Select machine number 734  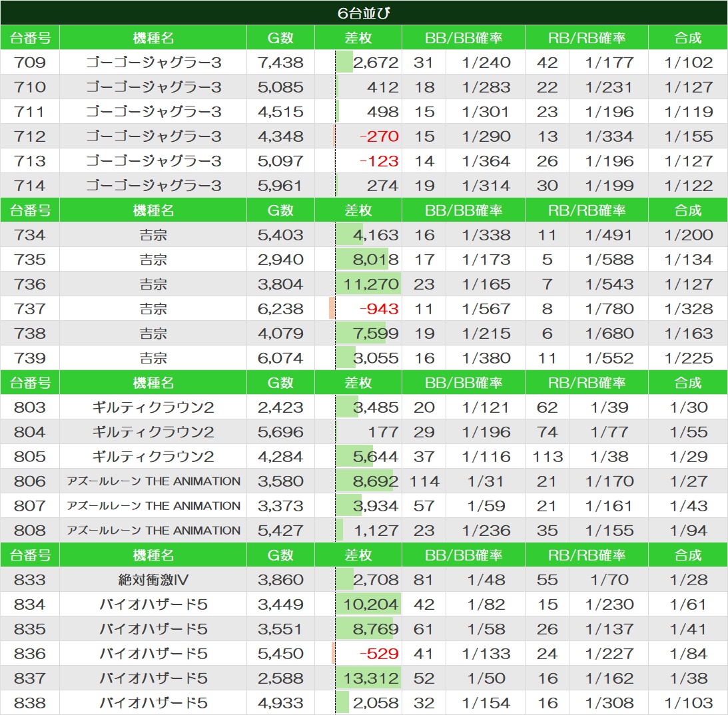[x=30, y=234]
